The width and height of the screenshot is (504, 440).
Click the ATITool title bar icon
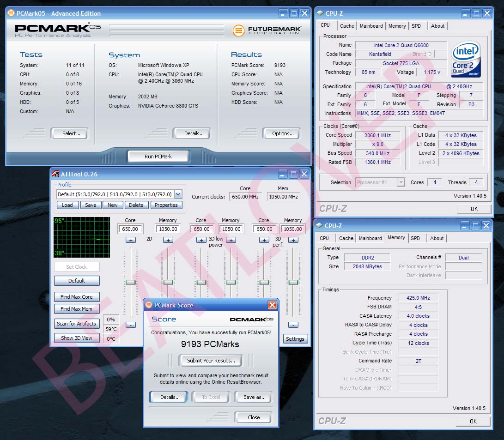(x=55, y=174)
